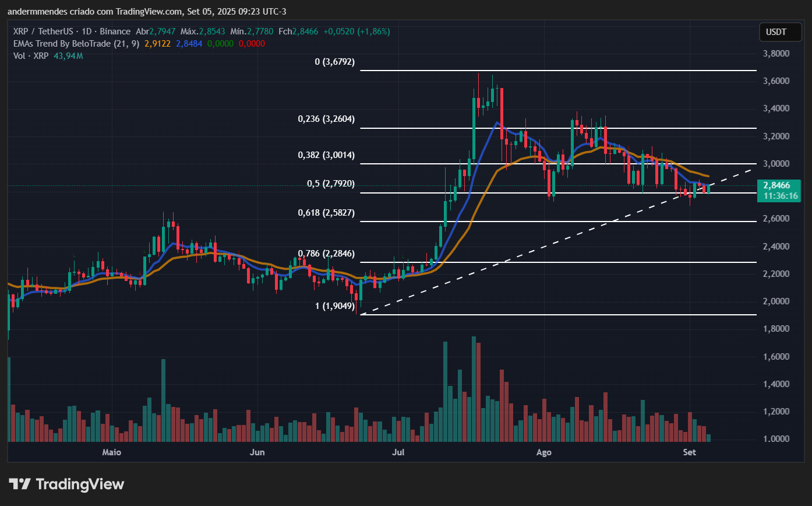Click the 2,6000 price axis label
The width and height of the screenshot is (812, 506).
pos(776,219)
